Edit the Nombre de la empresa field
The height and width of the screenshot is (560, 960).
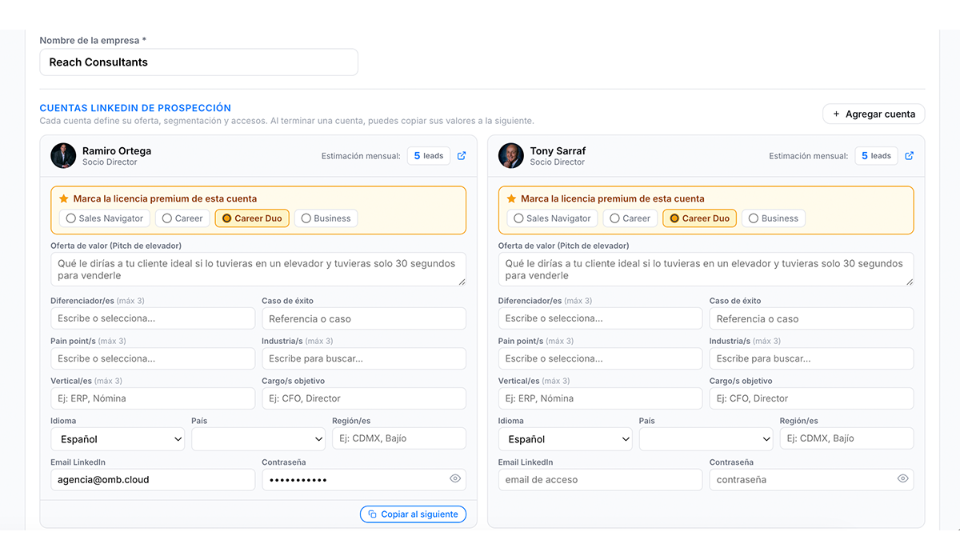[x=198, y=62]
